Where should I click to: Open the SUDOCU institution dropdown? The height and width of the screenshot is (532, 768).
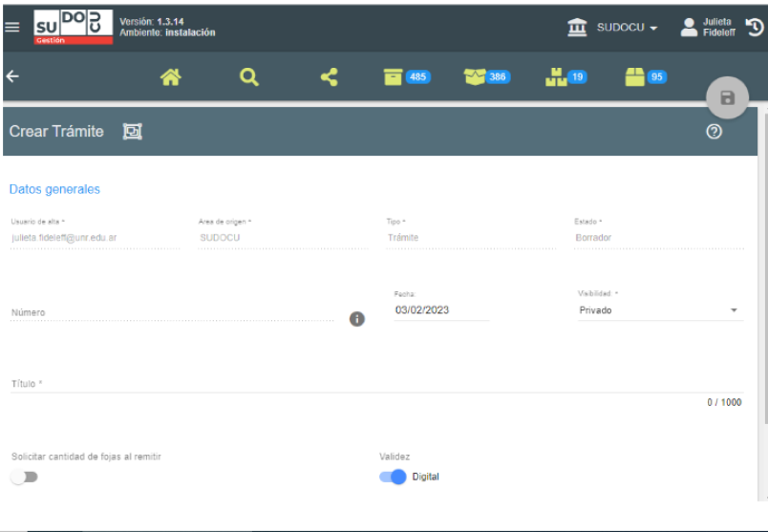point(614,28)
